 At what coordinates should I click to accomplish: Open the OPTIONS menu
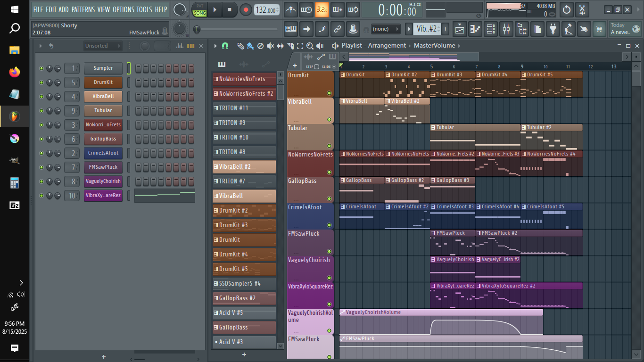[x=123, y=9]
